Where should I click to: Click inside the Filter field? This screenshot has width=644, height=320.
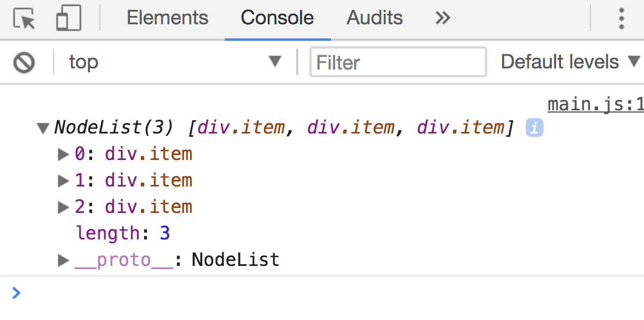point(397,62)
